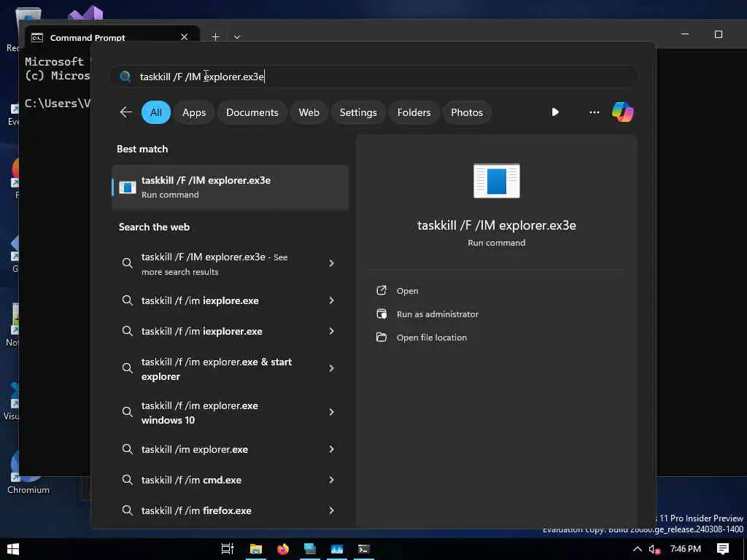Select the All filter tab

pos(156,112)
